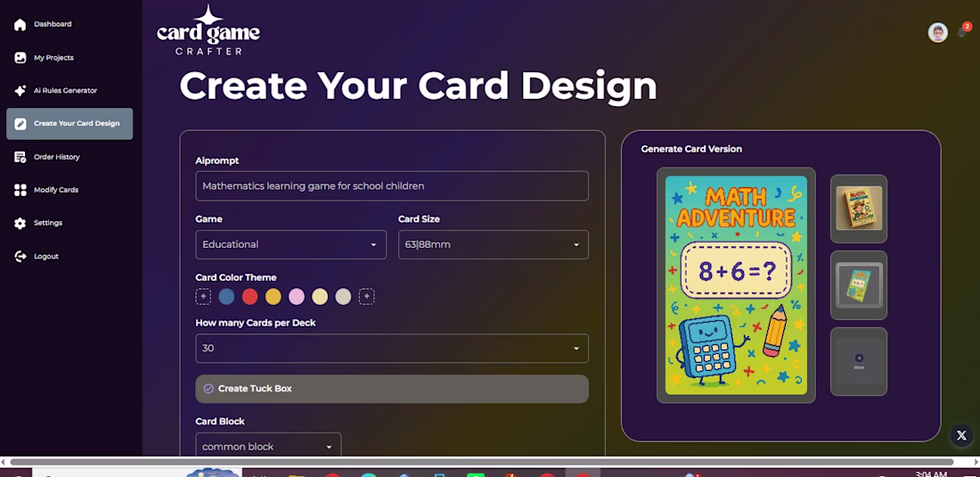Expand the Game dropdown showing Educational
This screenshot has height=477, width=980.
pos(290,244)
